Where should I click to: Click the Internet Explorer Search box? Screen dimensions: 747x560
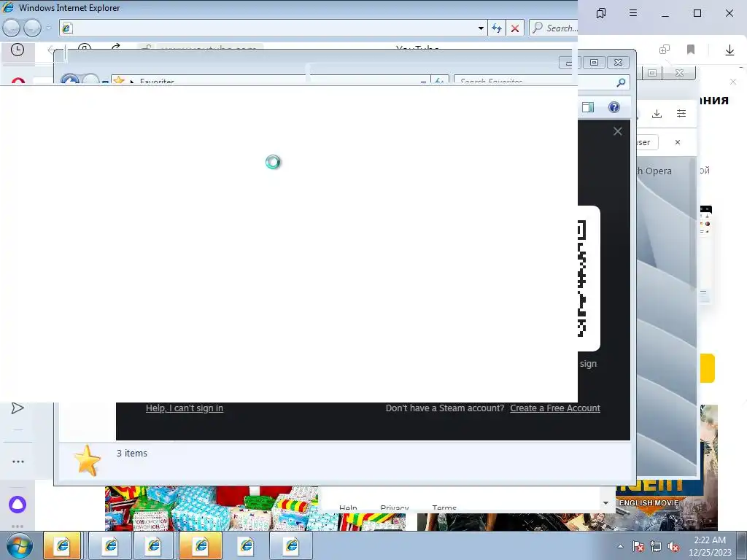(555, 28)
